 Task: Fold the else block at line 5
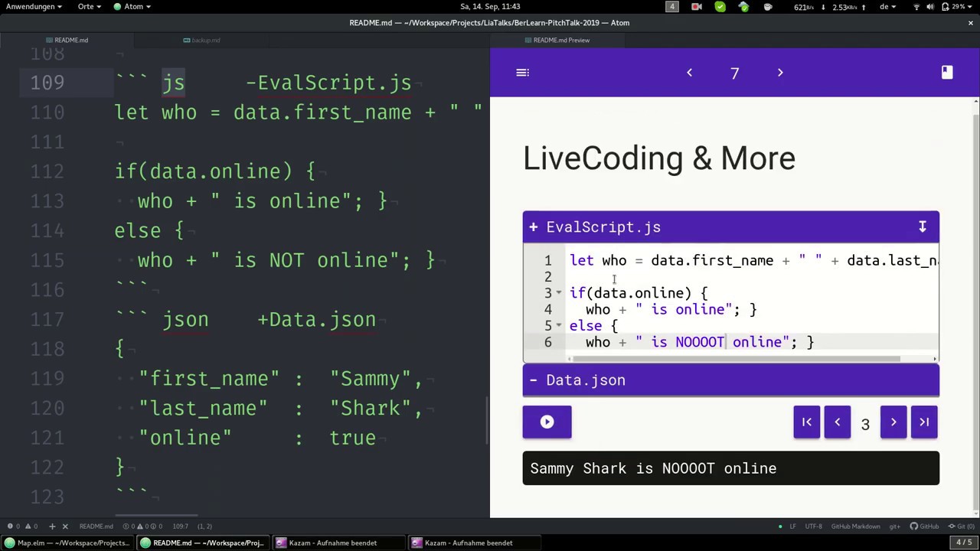tap(559, 326)
